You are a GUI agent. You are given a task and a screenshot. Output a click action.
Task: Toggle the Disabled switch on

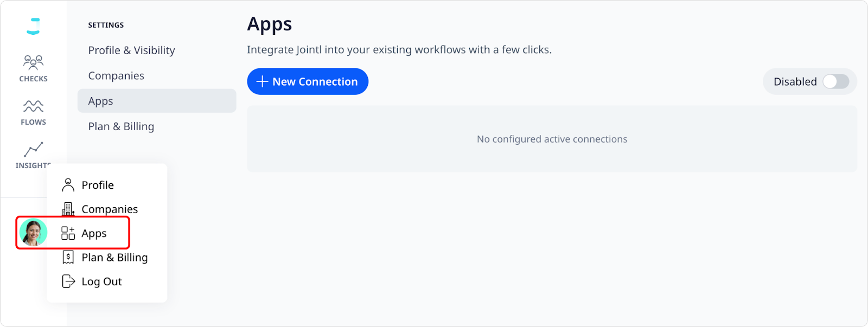coord(835,81)
